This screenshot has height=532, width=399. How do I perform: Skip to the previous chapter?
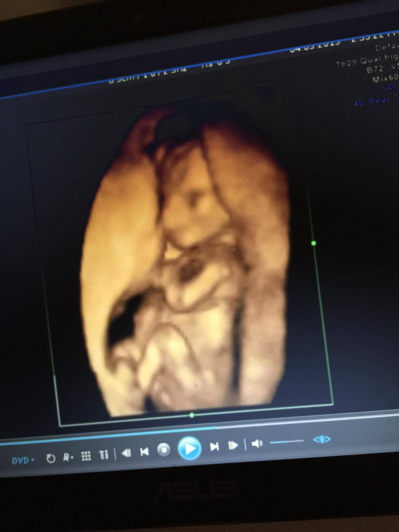pyautogui.click(x=145, y=452)
